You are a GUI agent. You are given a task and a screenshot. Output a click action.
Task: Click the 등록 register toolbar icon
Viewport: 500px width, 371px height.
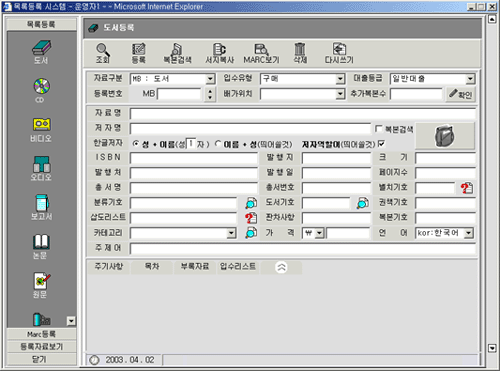[x=139, y=53]
